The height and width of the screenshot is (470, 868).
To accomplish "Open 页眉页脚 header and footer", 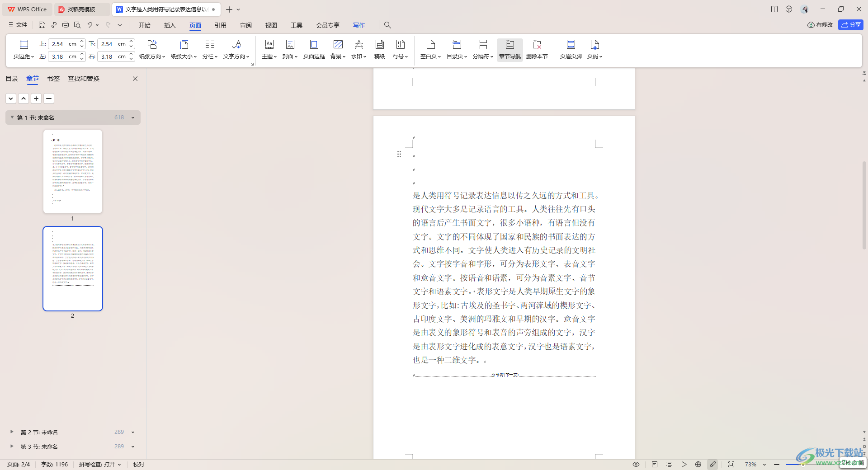I will [x=571, y=50].
